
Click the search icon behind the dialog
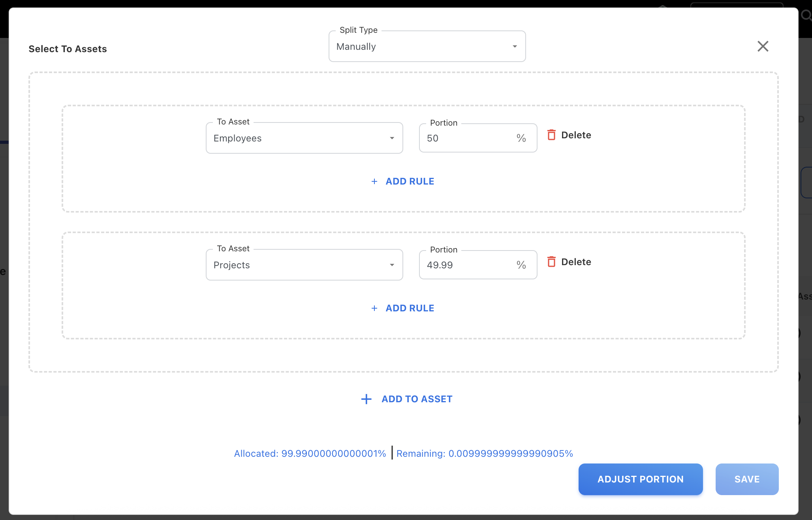click(x=806, y=16)
